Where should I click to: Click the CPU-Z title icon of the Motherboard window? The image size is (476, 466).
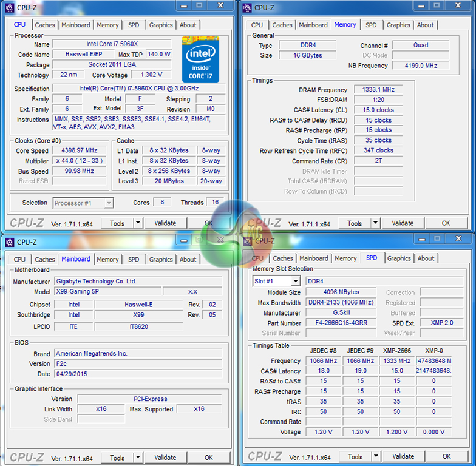coord(9,242)
